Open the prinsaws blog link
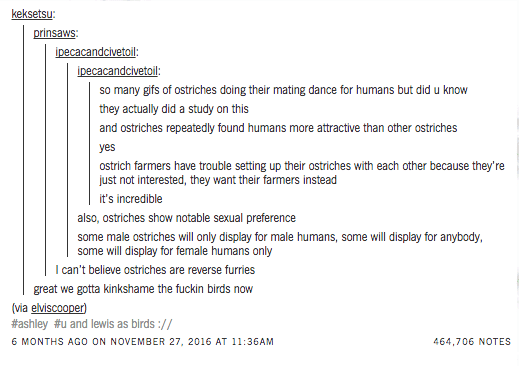This screenshot has width=519, height=366. 54,33
